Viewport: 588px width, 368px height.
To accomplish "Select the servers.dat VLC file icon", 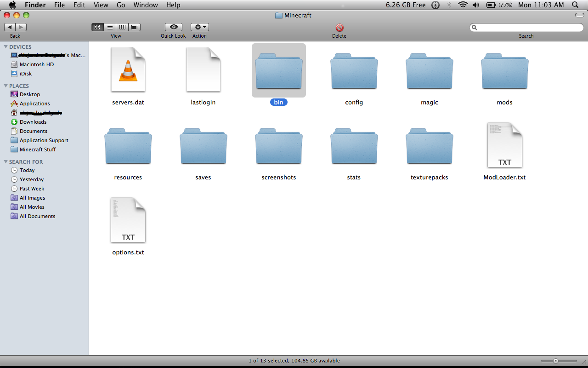I will point(128,70).
